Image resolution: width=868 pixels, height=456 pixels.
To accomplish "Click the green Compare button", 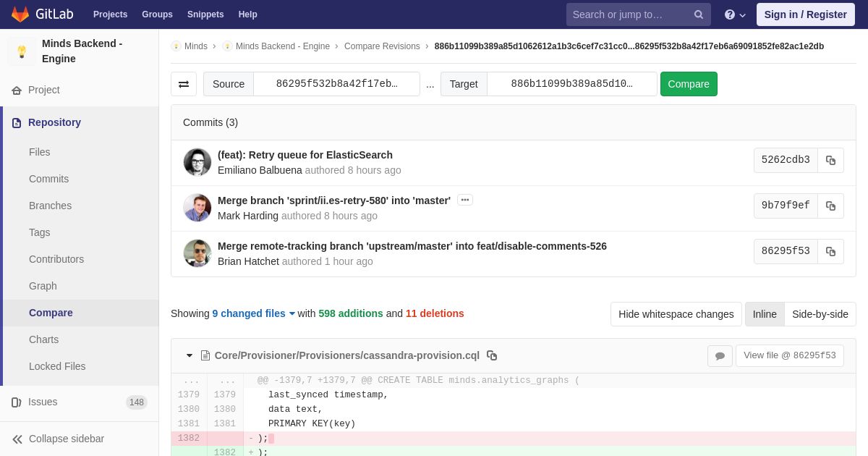I will tap(689, 84).
